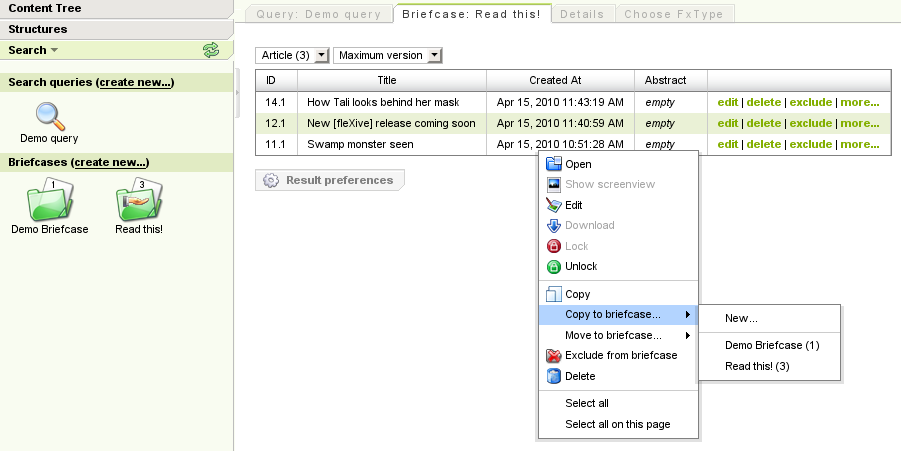Click the Result preferences button
The image size is (901, 451).
[330, 180]
